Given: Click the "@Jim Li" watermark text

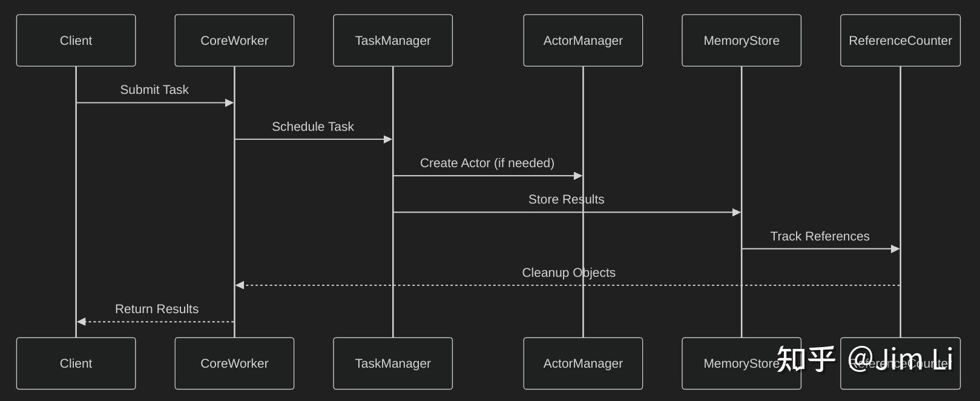Looking at the screenshot, I should pyautogui.click(x=900, y=359).
